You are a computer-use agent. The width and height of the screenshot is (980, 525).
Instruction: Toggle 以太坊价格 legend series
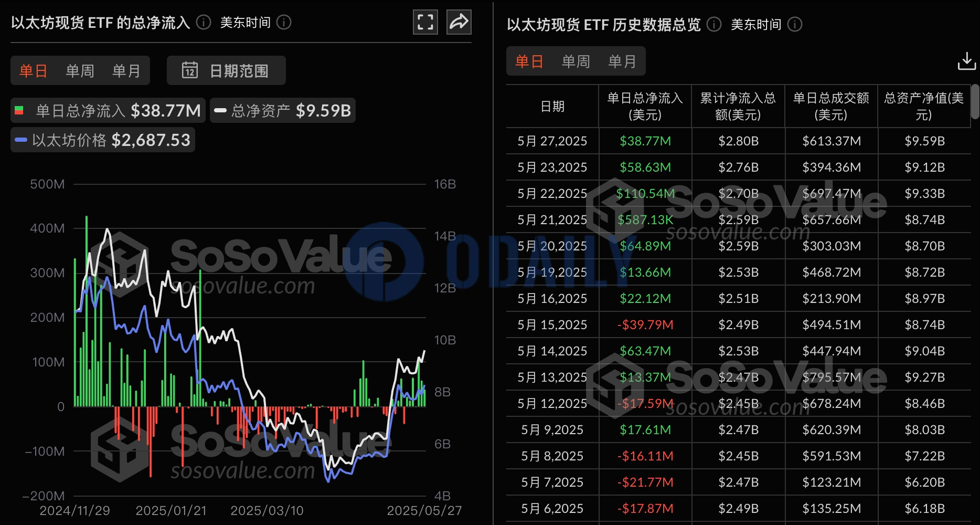point(103,140)
